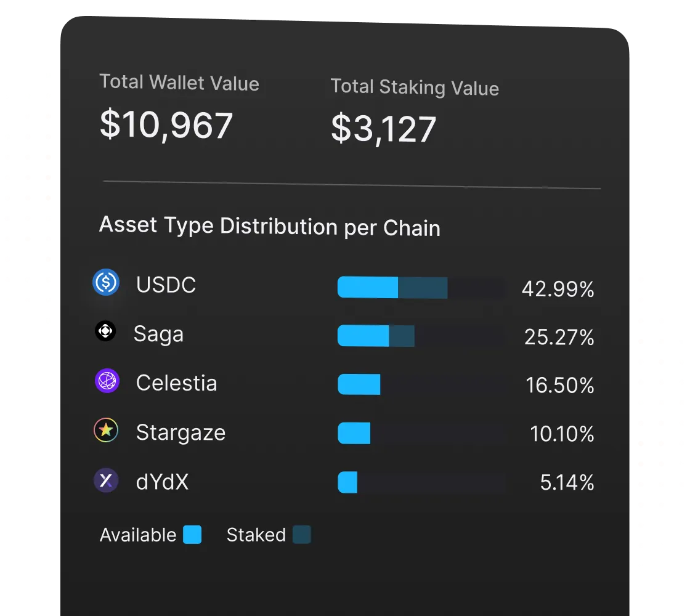Click the Total Wallet Value amount

coord(166,125)
